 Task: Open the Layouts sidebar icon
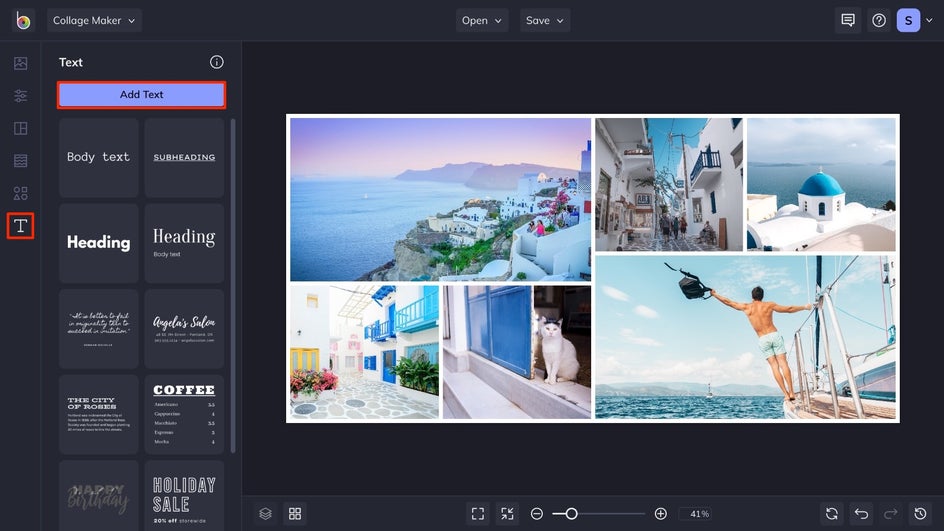pos(20,129)
